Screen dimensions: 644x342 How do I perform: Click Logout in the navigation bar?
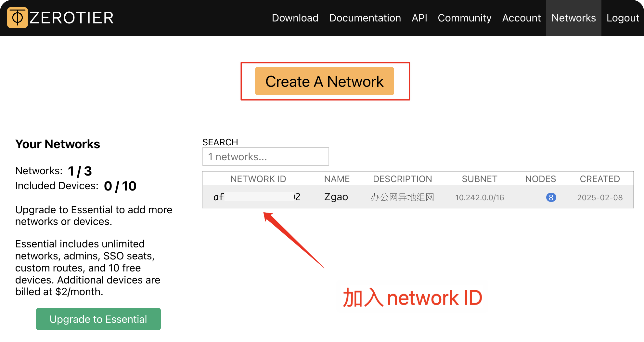[623, 18]
